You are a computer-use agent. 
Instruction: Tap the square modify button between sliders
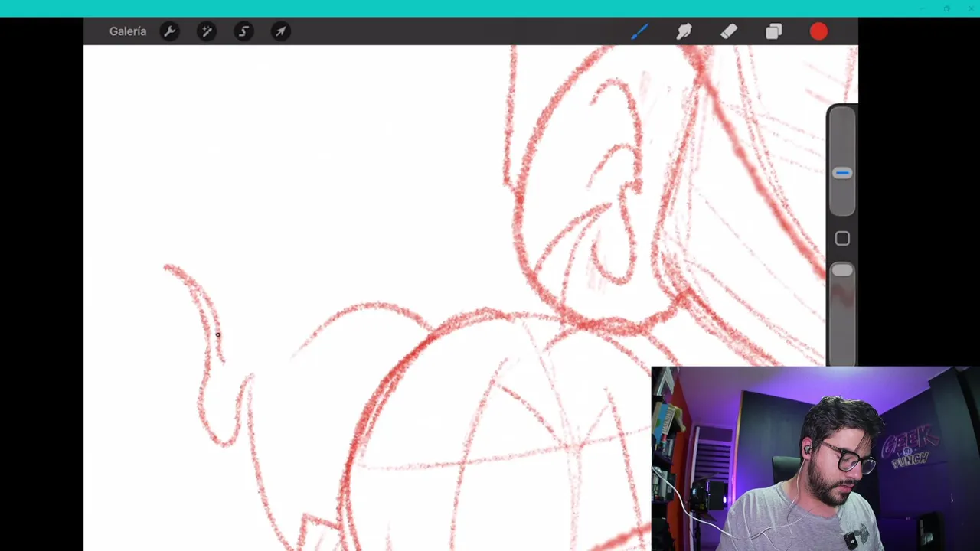(842, 239)
